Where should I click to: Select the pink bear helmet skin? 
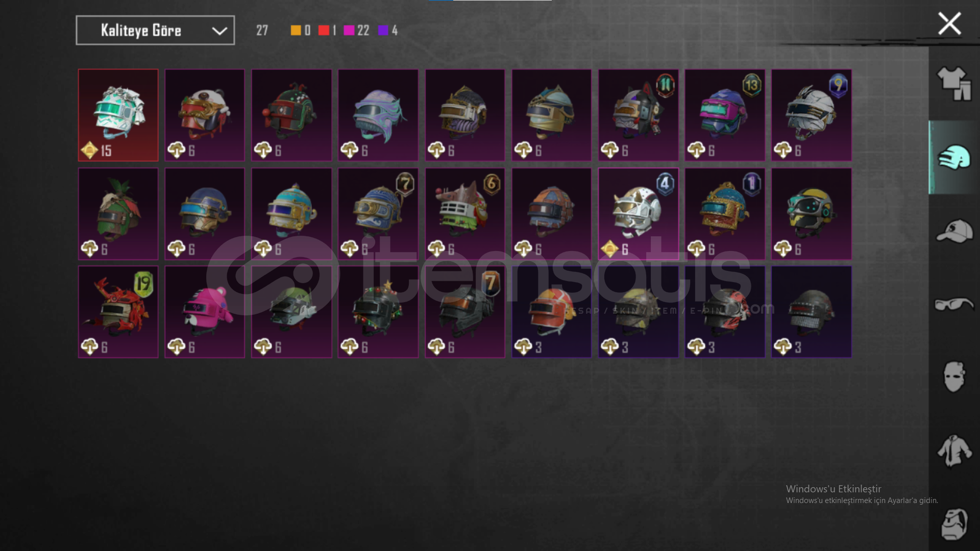pos(205,312)
